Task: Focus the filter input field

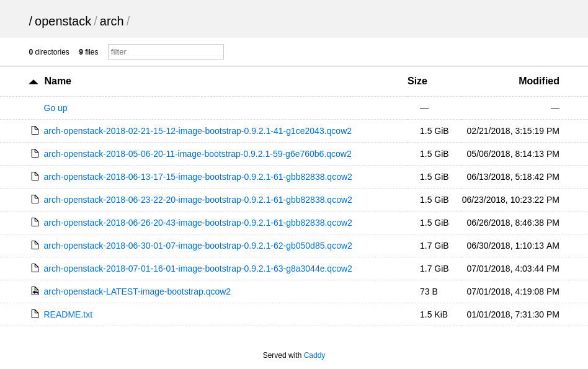Action: 166,51
